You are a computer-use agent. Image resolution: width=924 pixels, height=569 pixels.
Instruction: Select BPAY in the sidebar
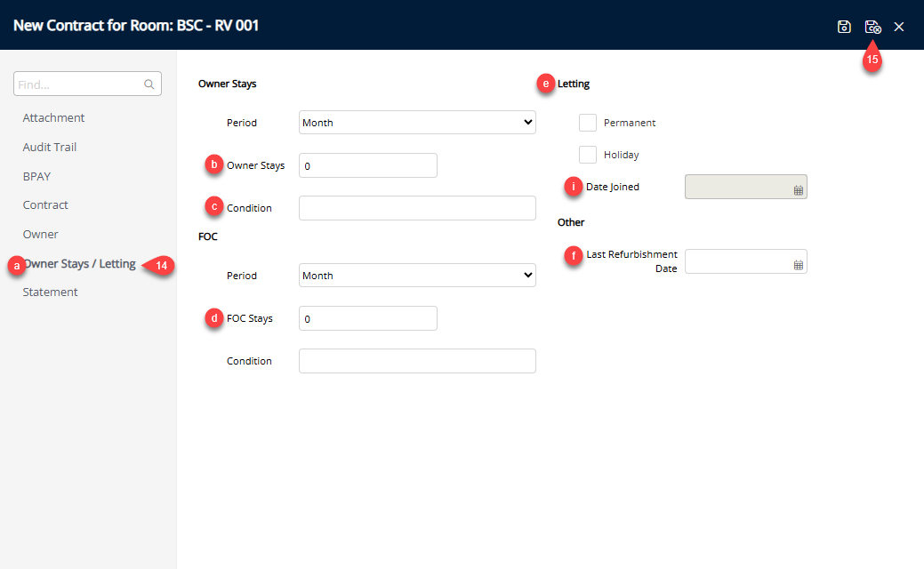(x=36, y=177)
